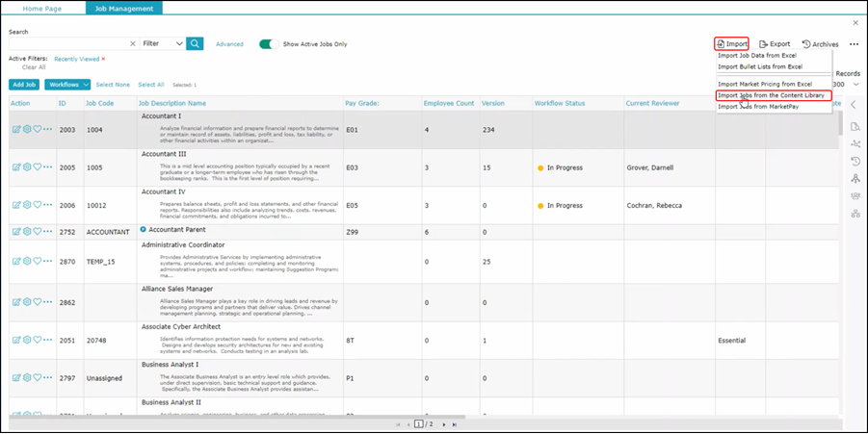Click the Add Job button
Screen dimensions: 868x434
(24, 85)
